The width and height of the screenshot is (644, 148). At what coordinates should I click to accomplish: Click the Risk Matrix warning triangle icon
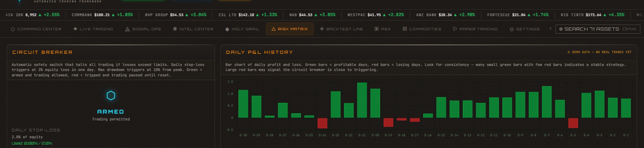[x=273, y=29]
